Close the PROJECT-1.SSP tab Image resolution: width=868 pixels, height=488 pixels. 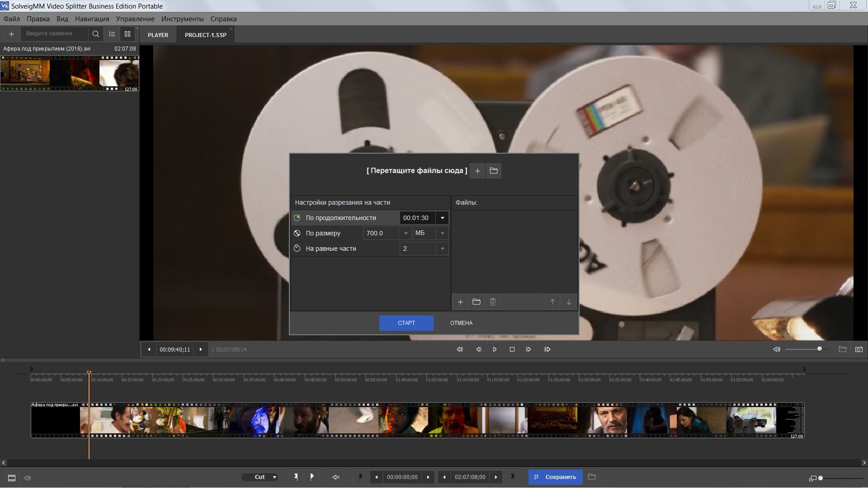pos(231,29)
